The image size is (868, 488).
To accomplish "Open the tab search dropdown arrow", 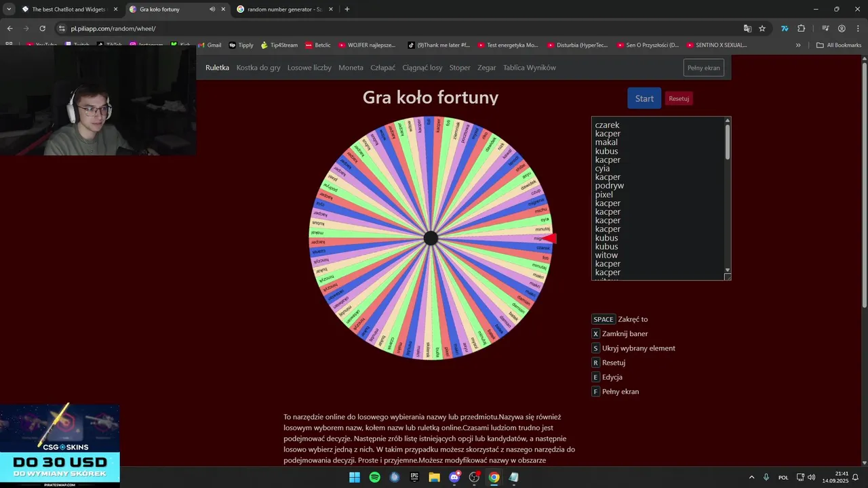I will (x=9, y=9).
